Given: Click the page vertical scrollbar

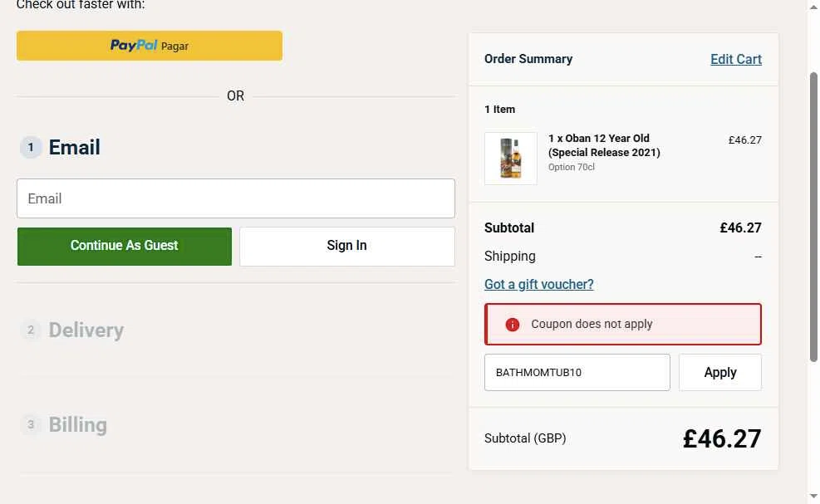Looking at the screenshot, I should coord(813,217).
